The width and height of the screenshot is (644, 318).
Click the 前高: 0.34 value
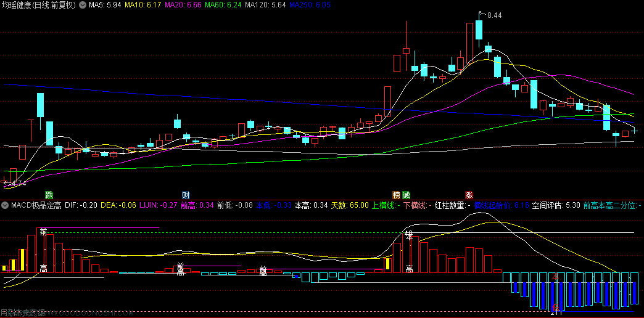197,205
